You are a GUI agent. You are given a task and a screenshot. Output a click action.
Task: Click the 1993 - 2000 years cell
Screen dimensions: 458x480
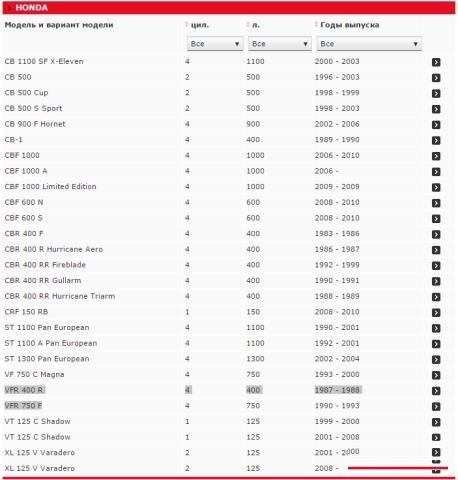(x=337, y=375)
